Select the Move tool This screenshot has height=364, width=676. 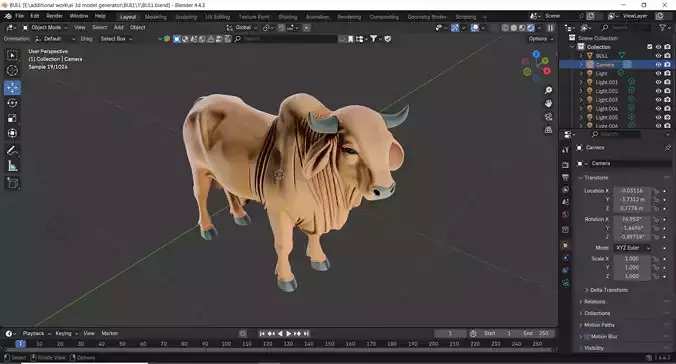click(x=12, y=88)
